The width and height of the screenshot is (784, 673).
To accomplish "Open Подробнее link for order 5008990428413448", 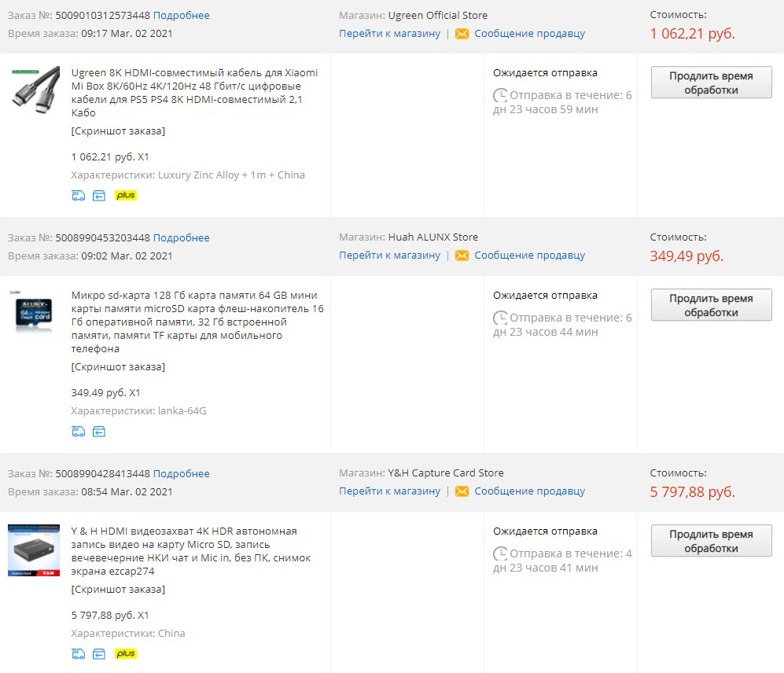I will tap(181, 474).
